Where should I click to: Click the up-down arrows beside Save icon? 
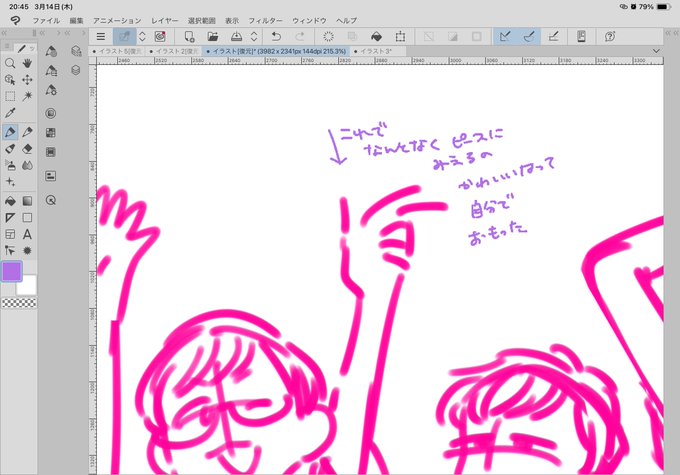click(254, 37)
